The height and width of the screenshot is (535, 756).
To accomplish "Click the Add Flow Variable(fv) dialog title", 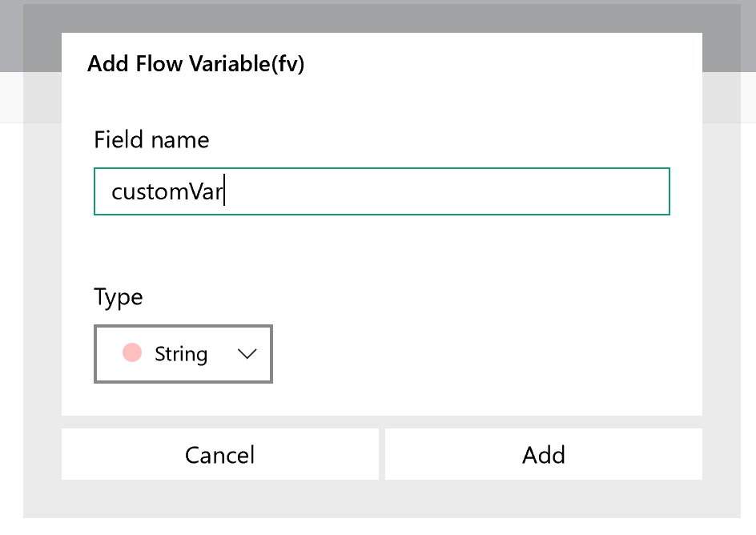I will tap(195, 63).
